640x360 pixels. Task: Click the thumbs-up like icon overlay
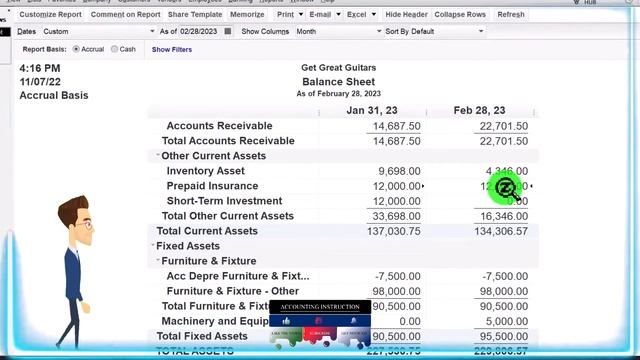click(286, 321)
